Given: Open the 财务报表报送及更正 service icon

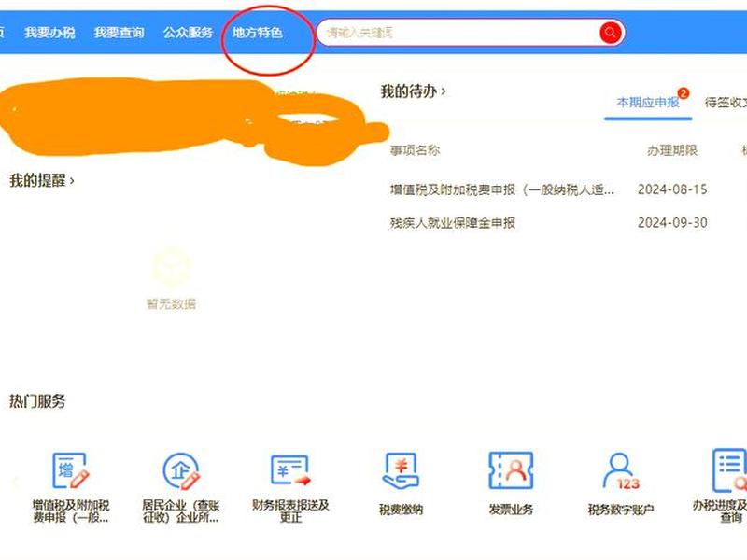Looking at the screenshot, I should pos(290,470).
